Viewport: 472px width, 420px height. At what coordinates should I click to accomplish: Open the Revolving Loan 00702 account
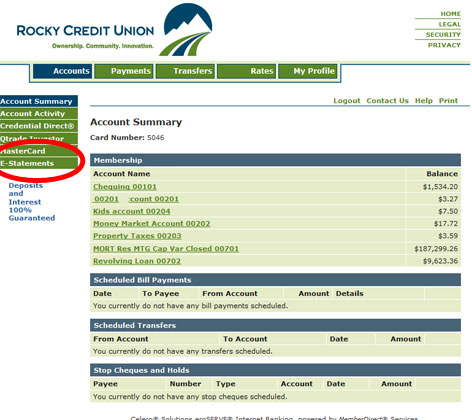click(x=137, y=261)
